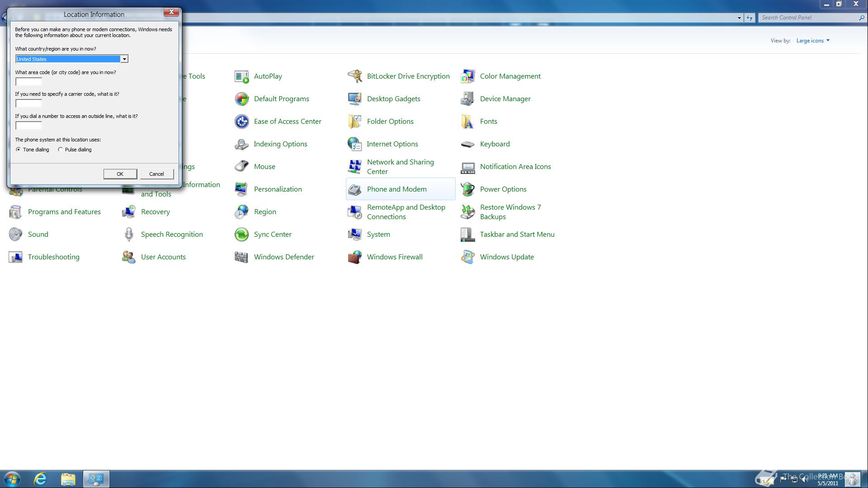Image resolution: width=868 pixels, height=488 pixels.
Task: Open the Windows Start button
Action: 12,479
